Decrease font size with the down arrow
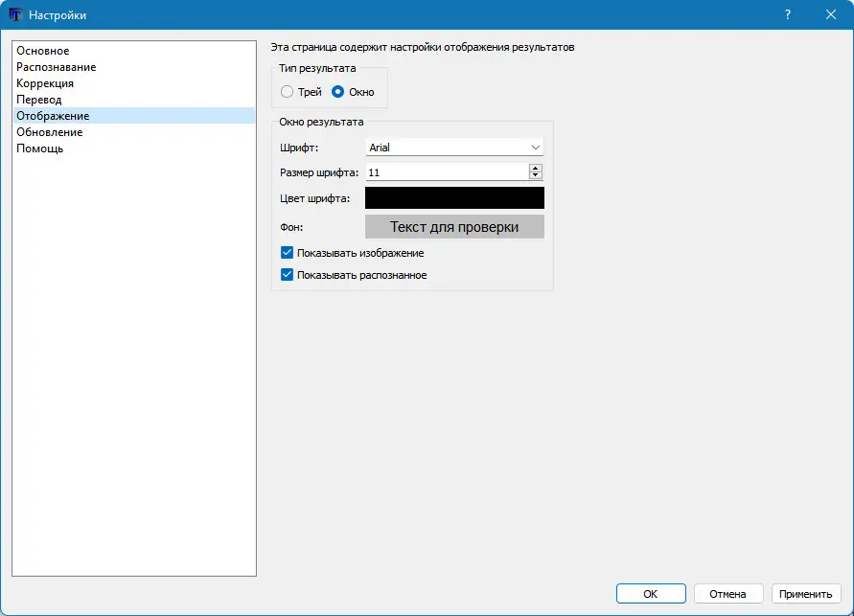This screenshot has height=616, width=854. click(x=536, y=175)
